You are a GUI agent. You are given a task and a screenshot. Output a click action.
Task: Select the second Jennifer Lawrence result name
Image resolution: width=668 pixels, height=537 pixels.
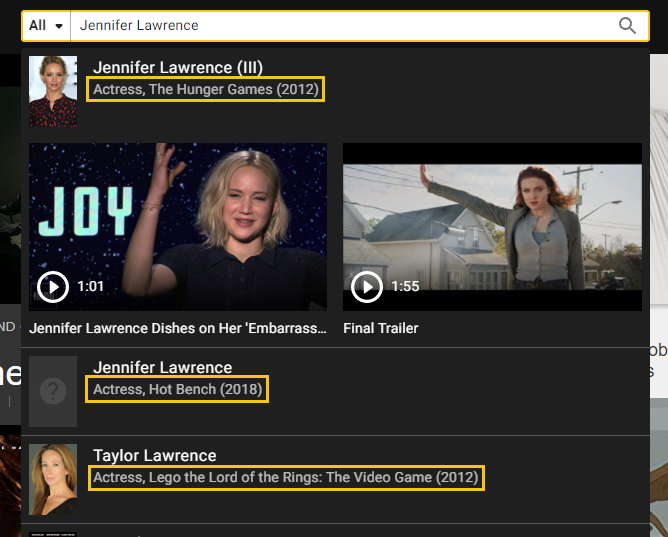pos(163,368)
